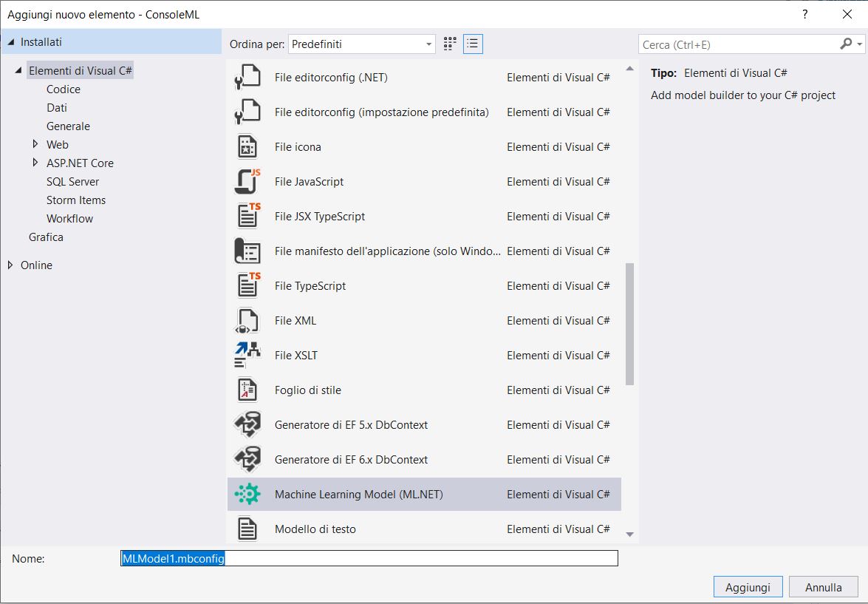Click the Aggiungi button
Screen dimensions: 868x604
(x=748, y=588)
